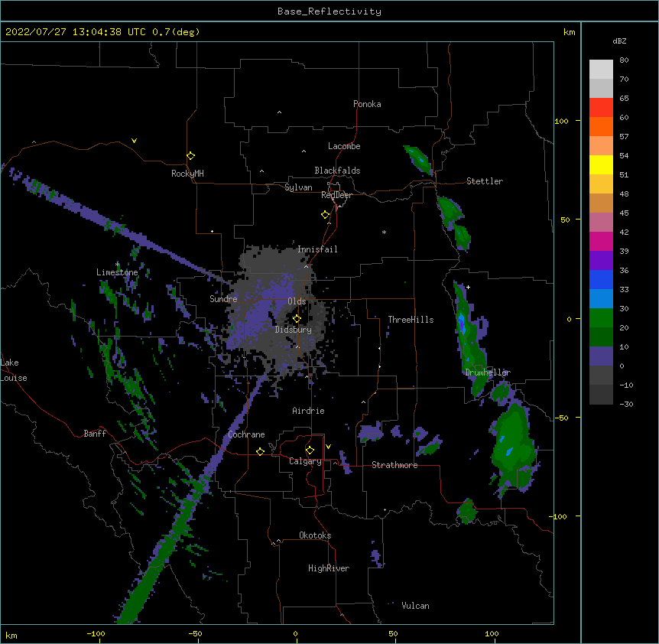Click the Sylvan label
This screenshot has width=659, height=644.
[x=298, y=187]
